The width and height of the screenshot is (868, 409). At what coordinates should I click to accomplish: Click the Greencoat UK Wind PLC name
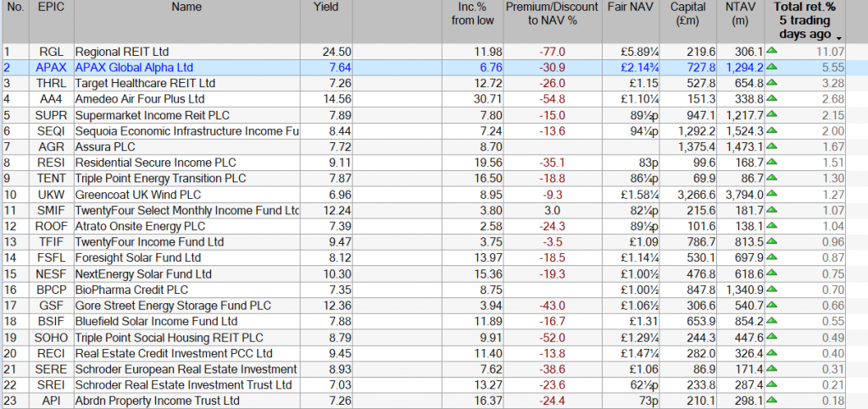point(138,195)
